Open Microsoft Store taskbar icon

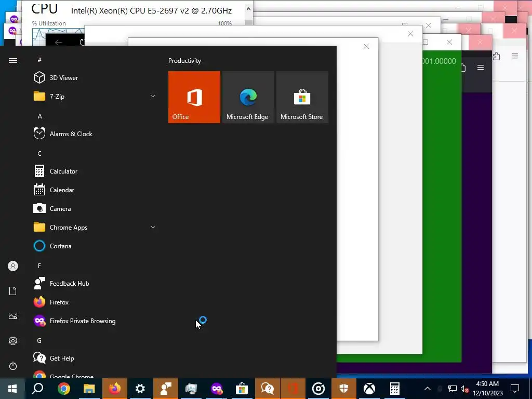(242, 389)
